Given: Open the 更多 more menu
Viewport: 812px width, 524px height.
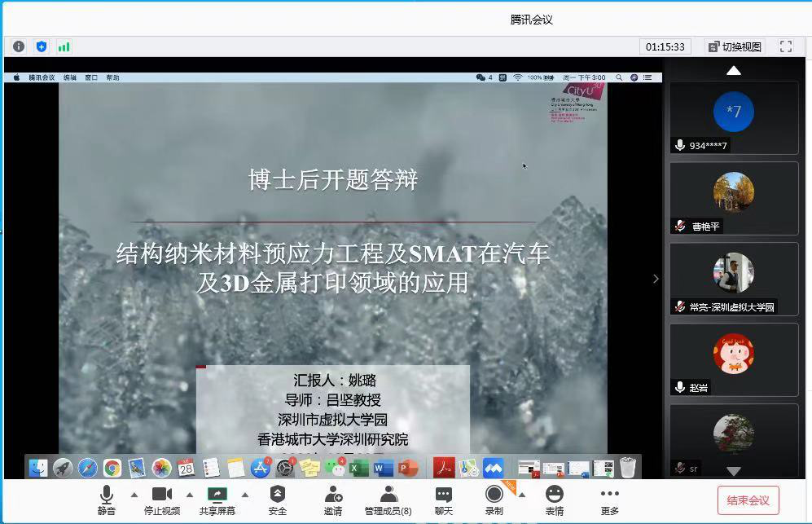Looking at the screenshot, I should (610, 500).
